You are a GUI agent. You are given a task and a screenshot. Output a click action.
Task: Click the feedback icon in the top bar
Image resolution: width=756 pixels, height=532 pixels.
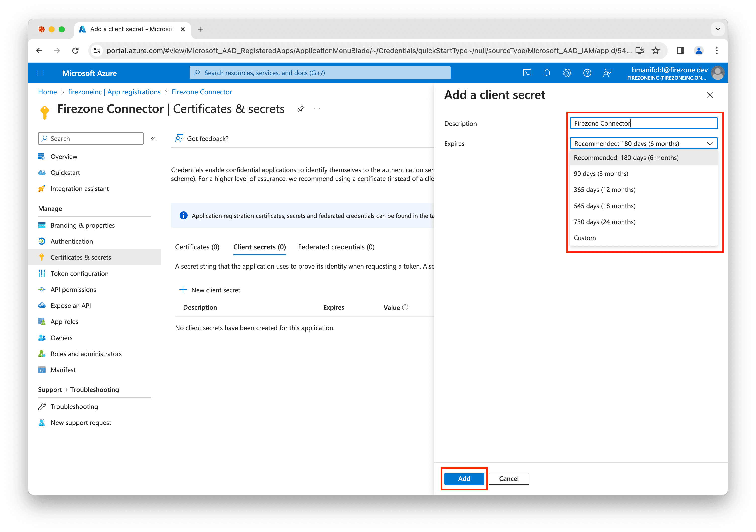(x=607, y=73)
